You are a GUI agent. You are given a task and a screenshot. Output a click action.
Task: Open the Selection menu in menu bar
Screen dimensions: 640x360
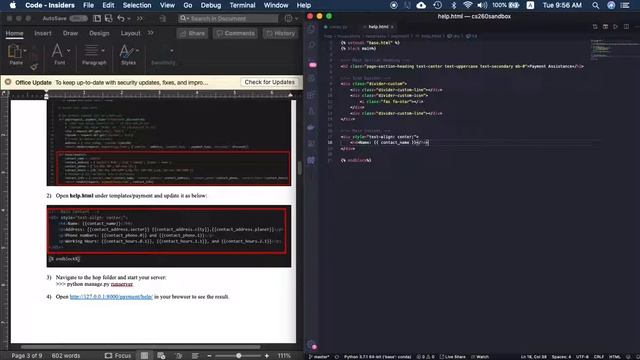point(137,5)
